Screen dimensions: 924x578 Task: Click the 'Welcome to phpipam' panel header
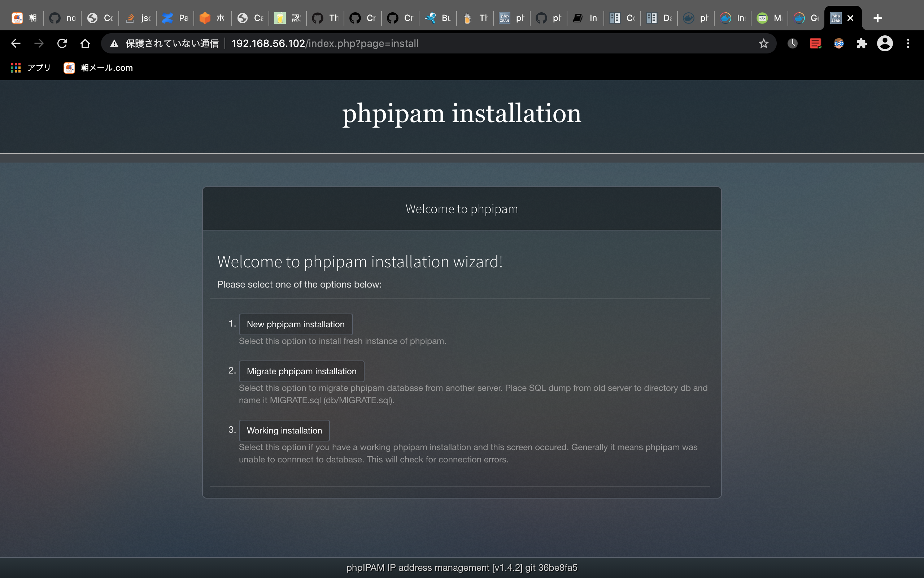462,209
